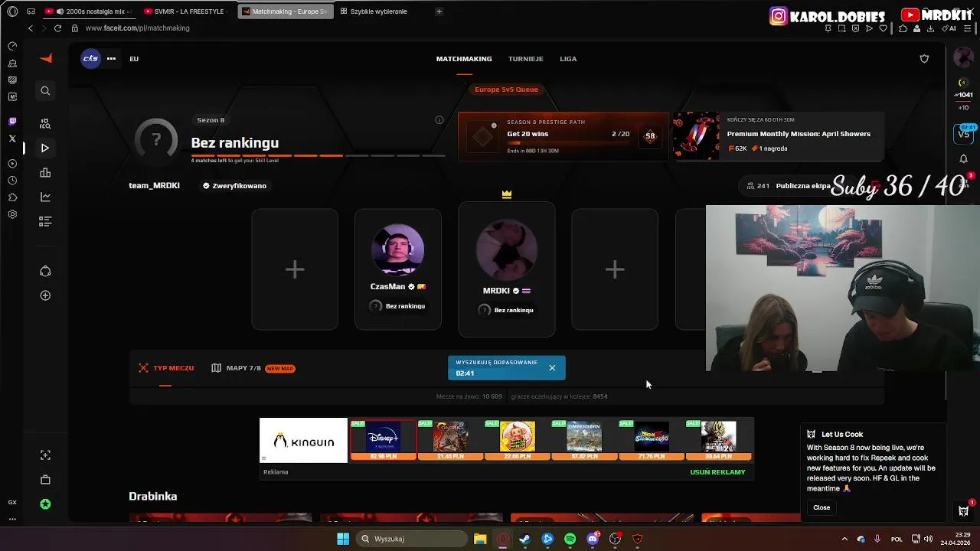This screenshot has width=980, height=551.
Task: Switch to the Szybkie wybieranie tab
Action: tap(378, 11)
